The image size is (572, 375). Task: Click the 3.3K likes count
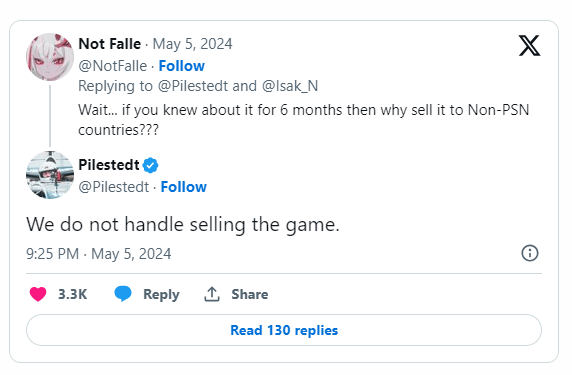coord(73,294)
